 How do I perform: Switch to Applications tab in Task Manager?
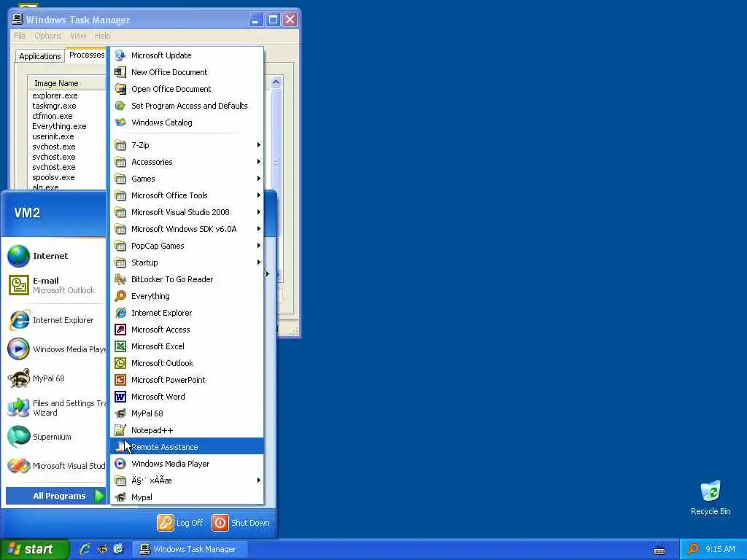(40, 56)
